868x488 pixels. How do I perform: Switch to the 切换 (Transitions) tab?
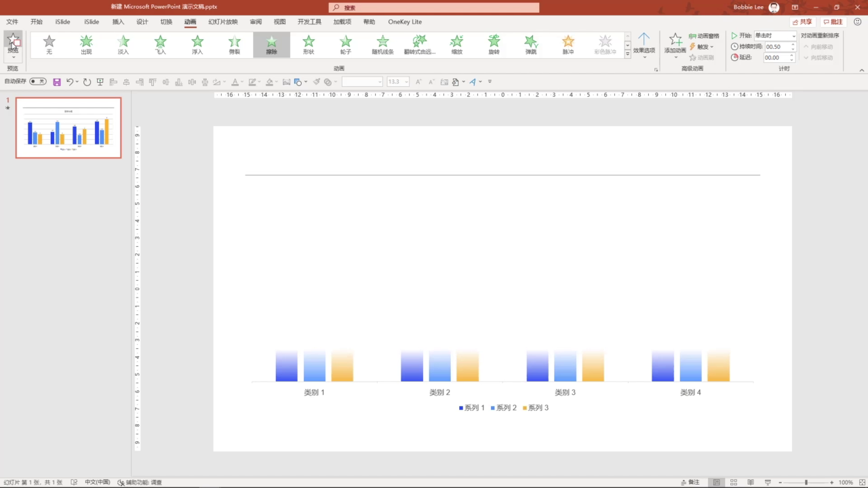[x=166, y=22]
